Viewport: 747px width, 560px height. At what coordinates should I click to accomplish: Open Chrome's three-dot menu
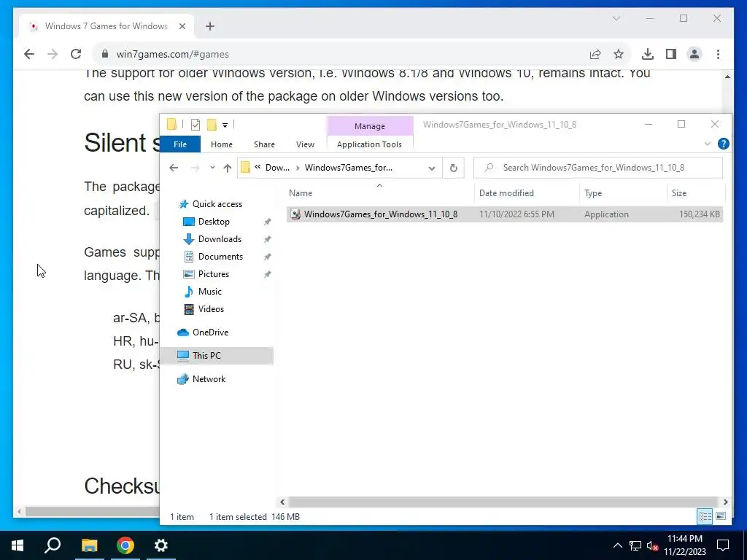pos(718,54)
